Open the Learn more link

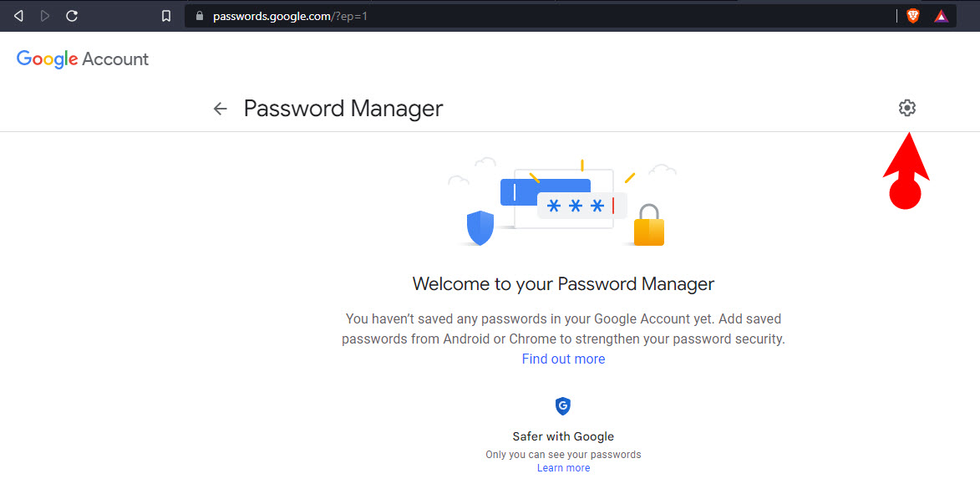pos(563,468)
